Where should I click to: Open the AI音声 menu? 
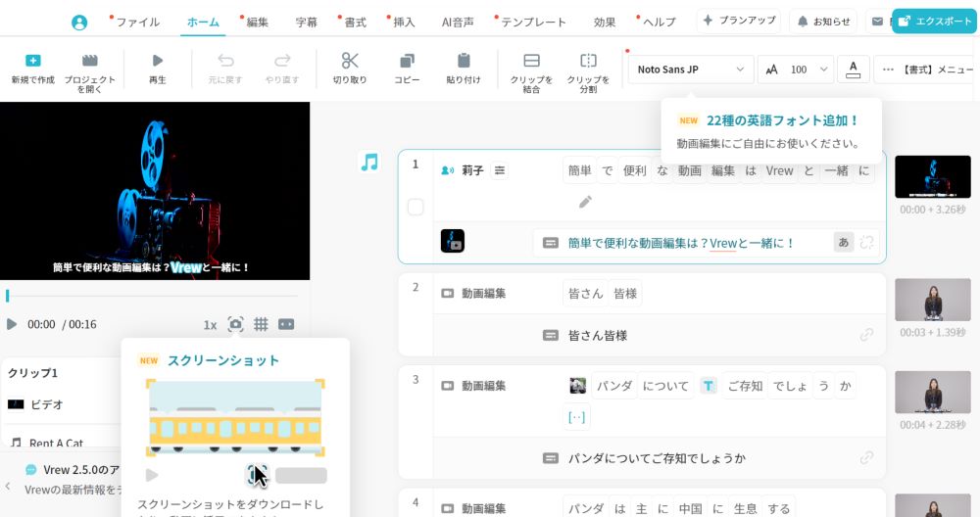click(458, 22)
